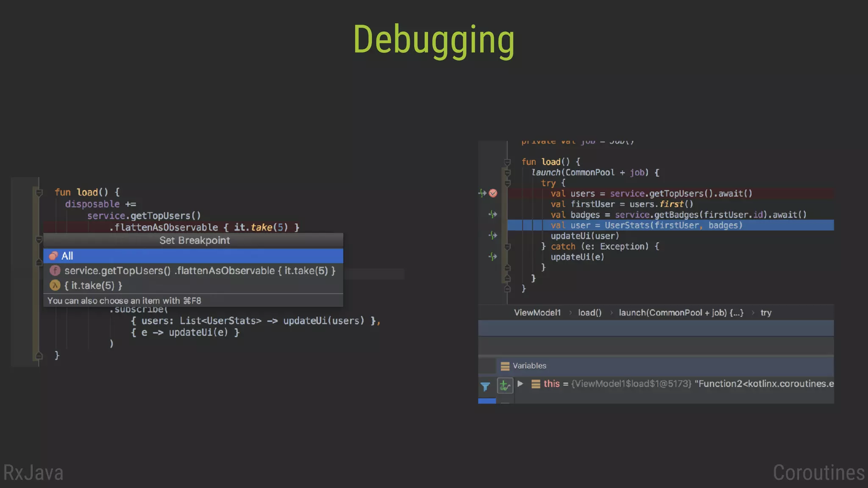Collapse the launch(CommonPool + job) block fold
The image size is (868, 488).
coord(507,173)
